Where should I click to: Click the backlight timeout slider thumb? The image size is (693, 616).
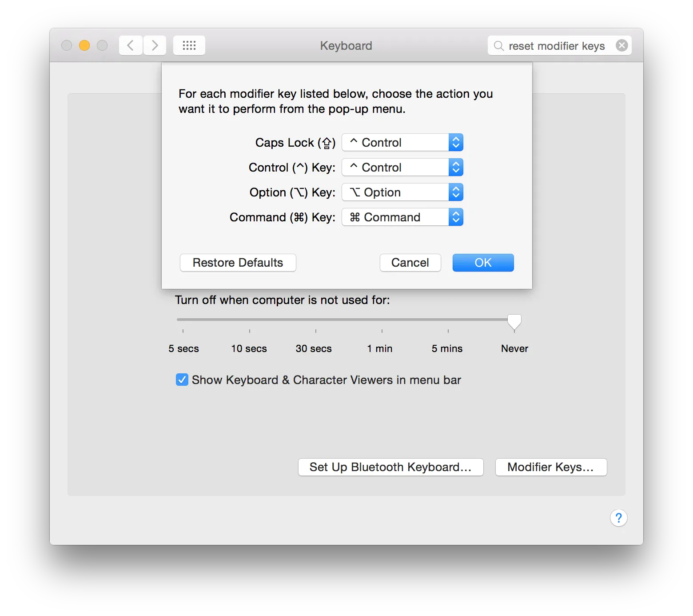click(x=514, y=321)
